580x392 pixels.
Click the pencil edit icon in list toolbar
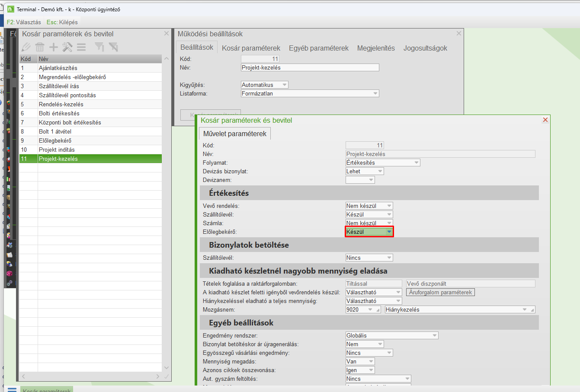click(26, 47)
